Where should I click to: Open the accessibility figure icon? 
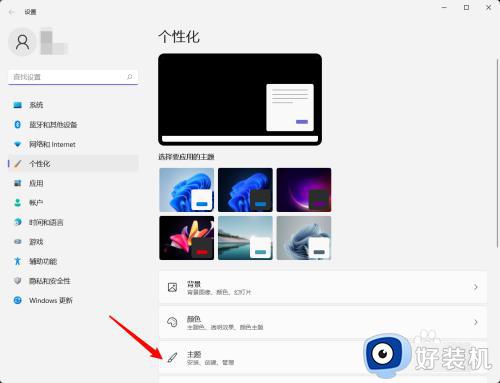point(17,261)
